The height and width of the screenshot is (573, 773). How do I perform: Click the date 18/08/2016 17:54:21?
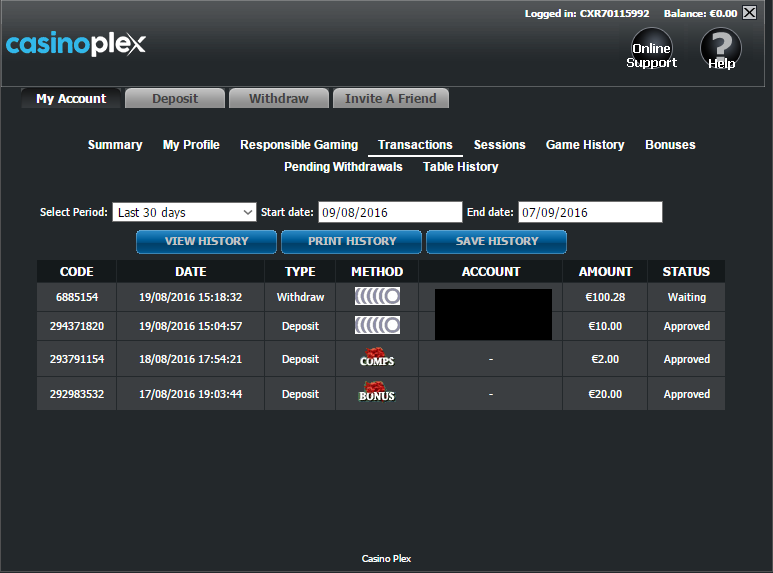click(x=190, y=359)
